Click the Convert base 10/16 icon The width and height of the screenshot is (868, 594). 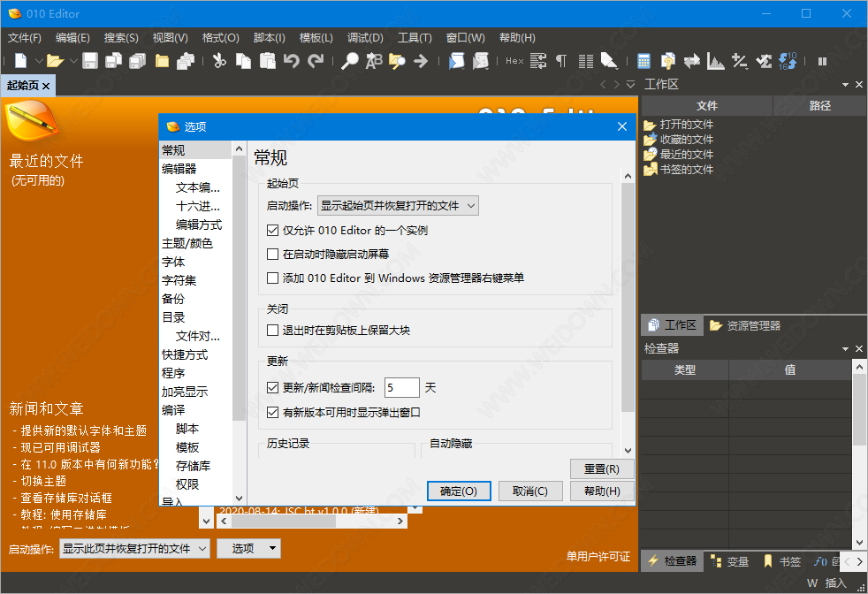[788, 60]
